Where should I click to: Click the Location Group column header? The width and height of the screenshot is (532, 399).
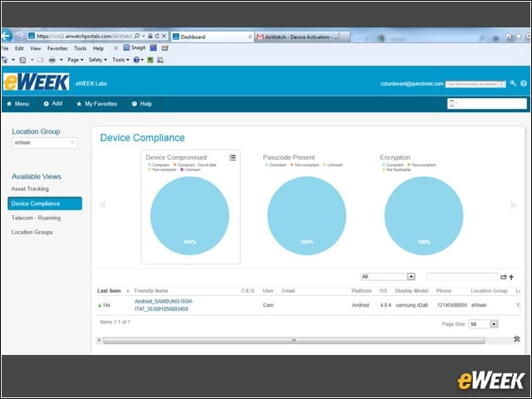point(489,291)
